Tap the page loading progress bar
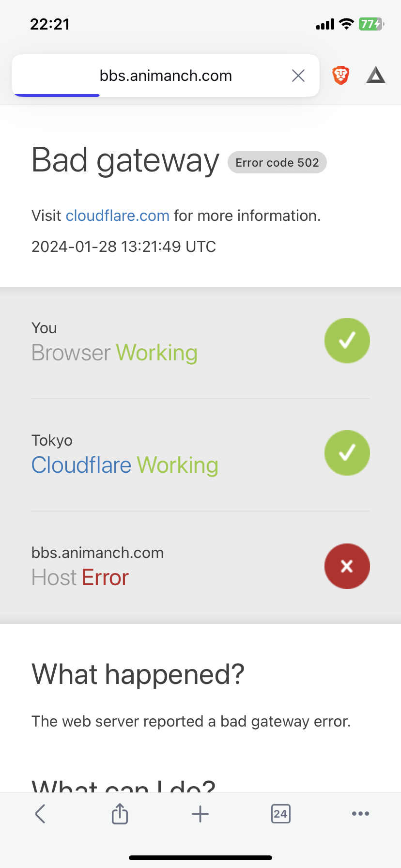Viewport: 401px width, 868px height. 57,95
